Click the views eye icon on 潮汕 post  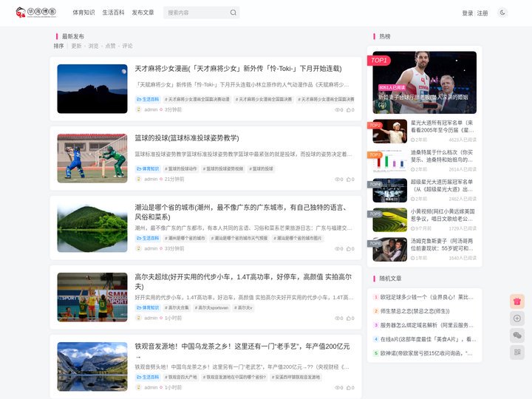(337, 249)
